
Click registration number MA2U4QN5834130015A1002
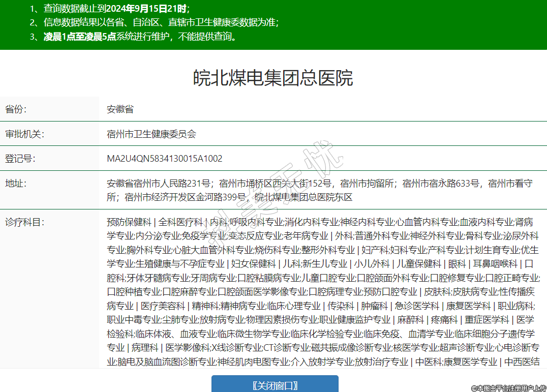click(x=164, y=159)
